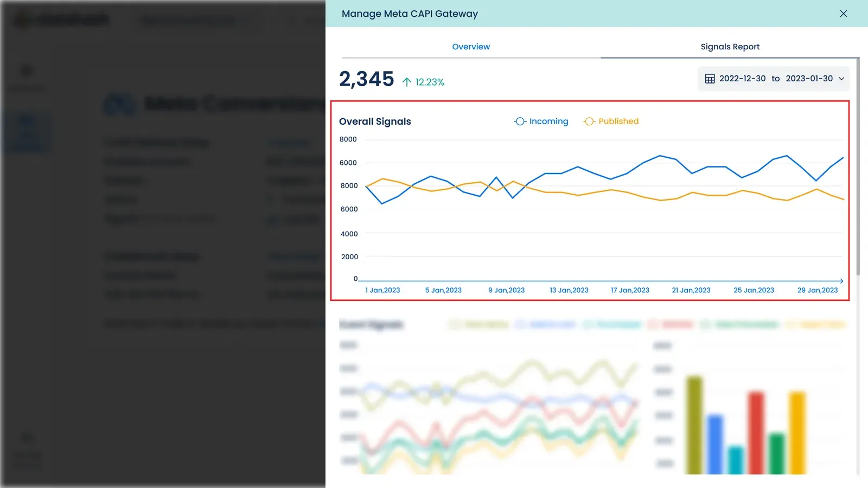The width and height of the screenshot is (868, 488).
Task: Click the calendar icon in date picker
Action: coord(710,79)
